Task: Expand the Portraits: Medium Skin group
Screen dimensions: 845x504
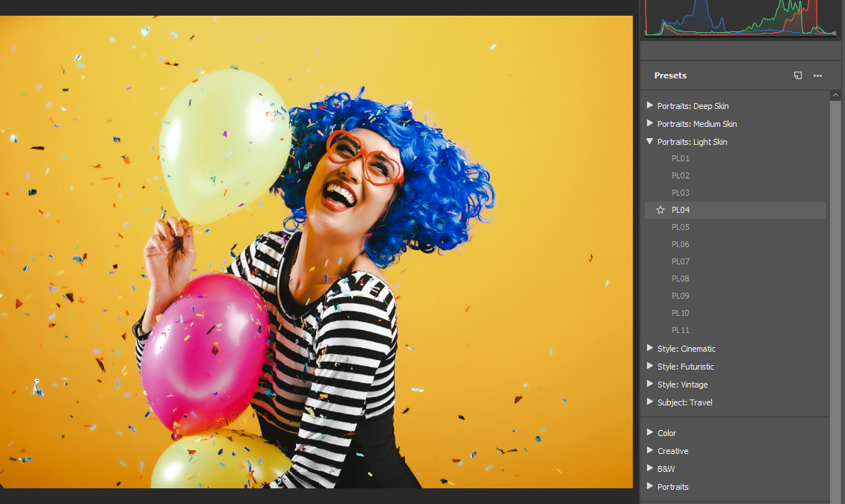Action: (650, 123)
